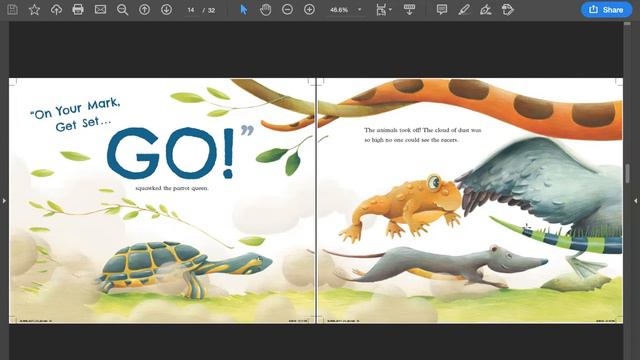Open the find text magnifier
This screenshot has width=640, height=360.
(x=122, y=10)
